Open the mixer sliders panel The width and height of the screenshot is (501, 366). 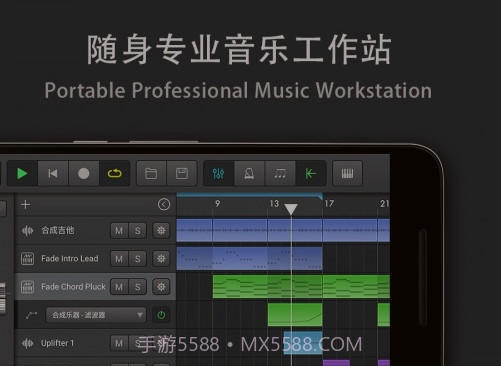(x=218, y=173)
